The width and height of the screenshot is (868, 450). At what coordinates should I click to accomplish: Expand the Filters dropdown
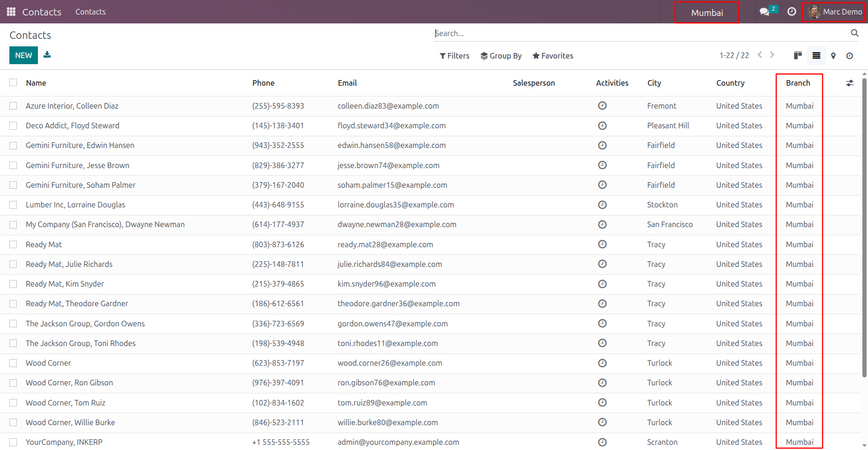[x=454, y=56]
